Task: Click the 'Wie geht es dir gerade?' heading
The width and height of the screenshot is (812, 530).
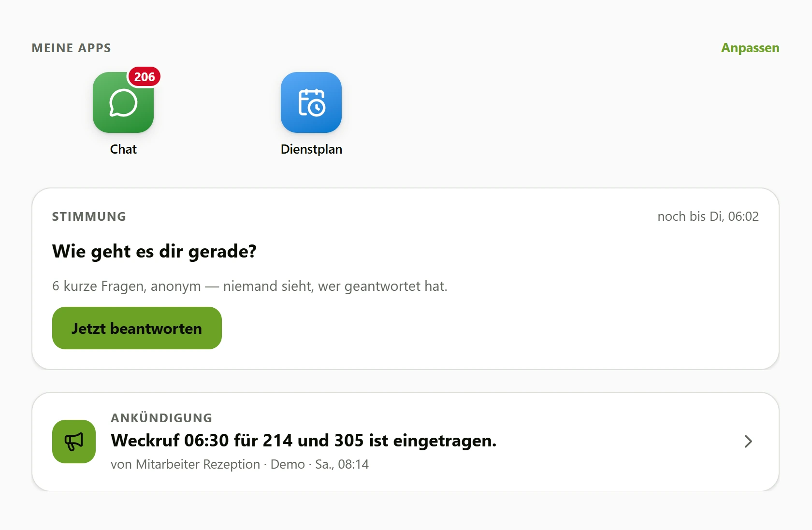Action: click(x=154, y=251)
